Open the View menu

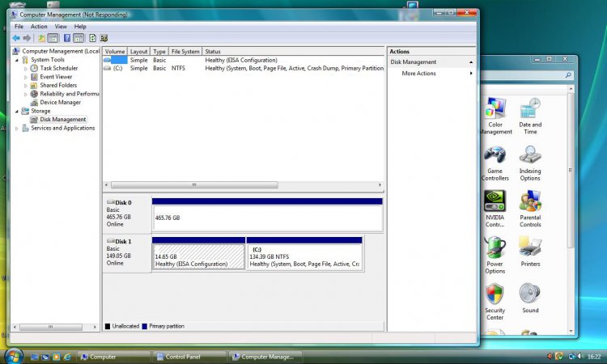click(61, 27)
